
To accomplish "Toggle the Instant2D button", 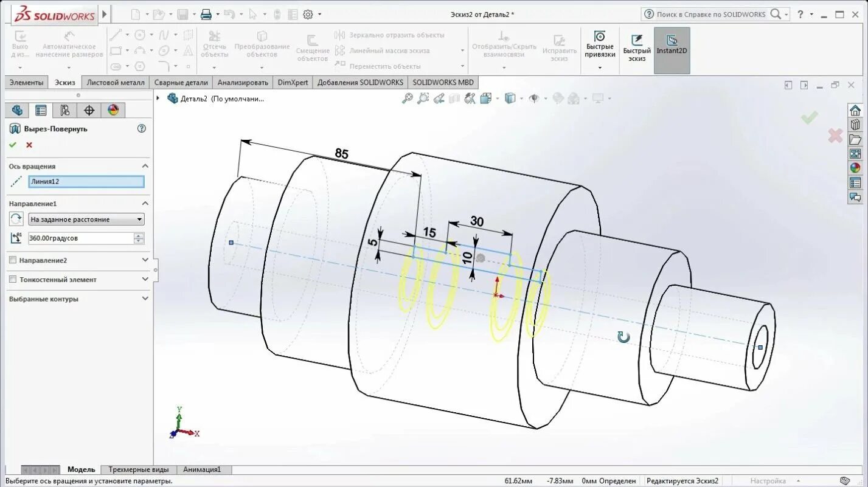I will coord(672,50).
